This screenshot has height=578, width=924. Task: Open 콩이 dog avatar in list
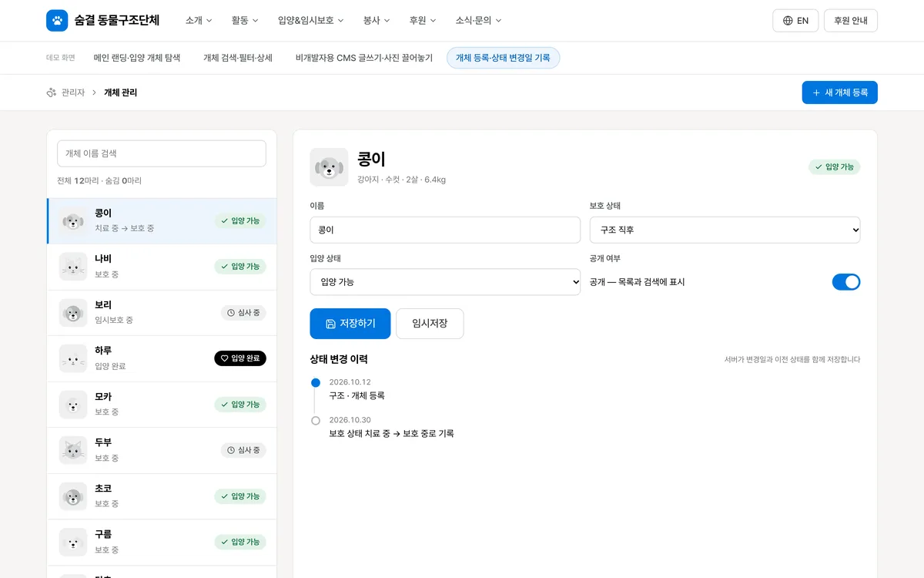[73, 221]
